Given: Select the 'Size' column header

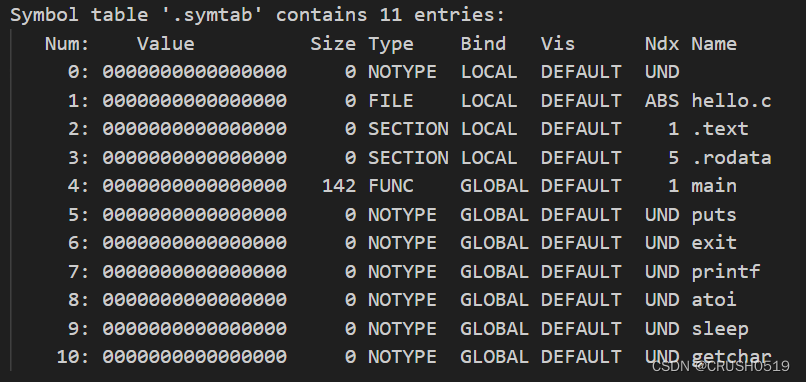Looking at the screenshot, I should [333, 44].
